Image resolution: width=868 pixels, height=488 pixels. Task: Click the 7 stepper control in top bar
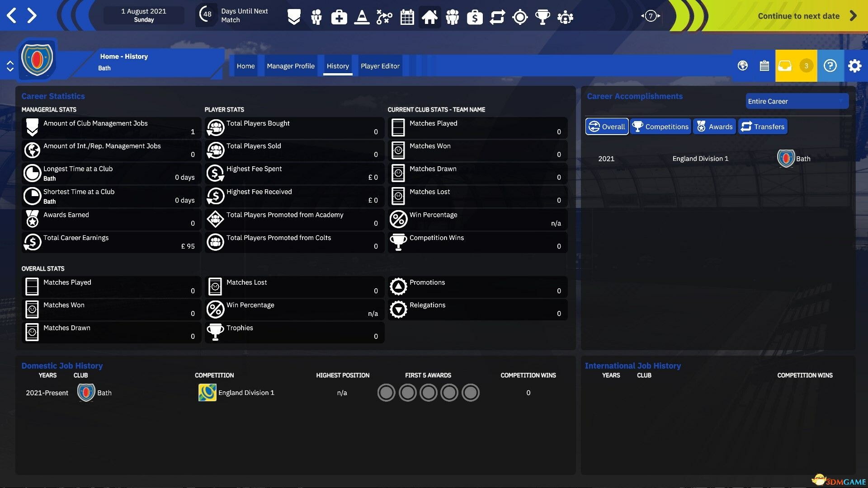(x=651, y=16)
